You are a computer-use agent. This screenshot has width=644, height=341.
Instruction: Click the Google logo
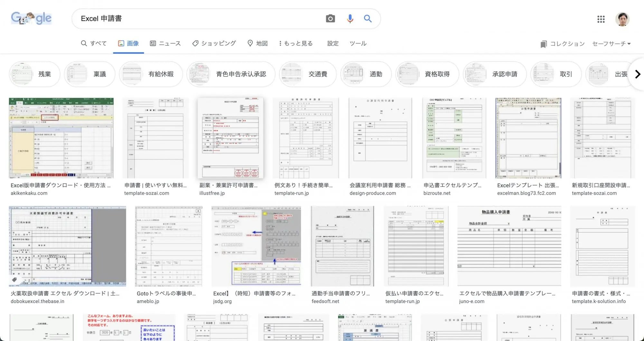click(31, 18)
